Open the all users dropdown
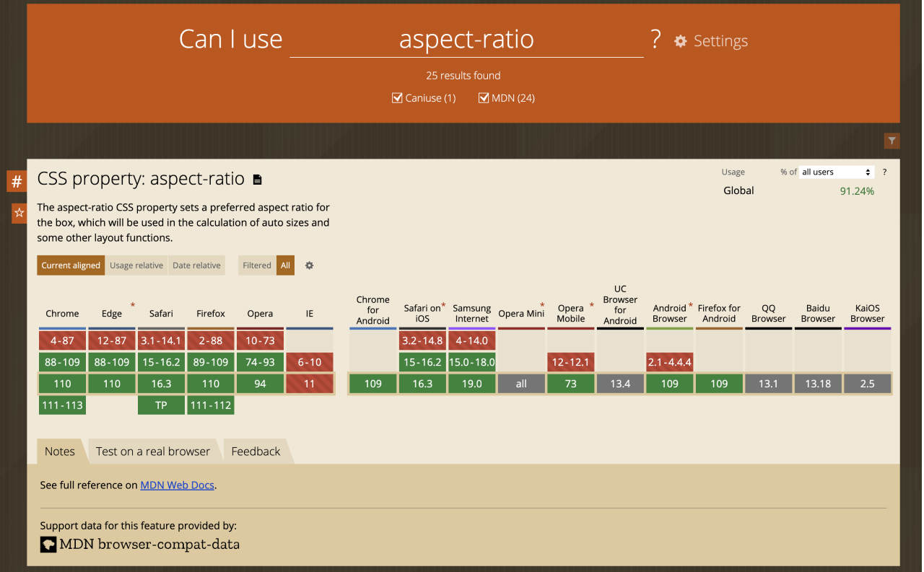The image size is (924, 572). [836, 172]
